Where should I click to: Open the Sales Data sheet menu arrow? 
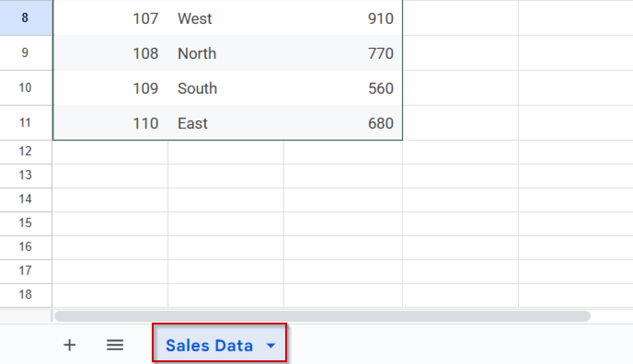tap(271, 346)
